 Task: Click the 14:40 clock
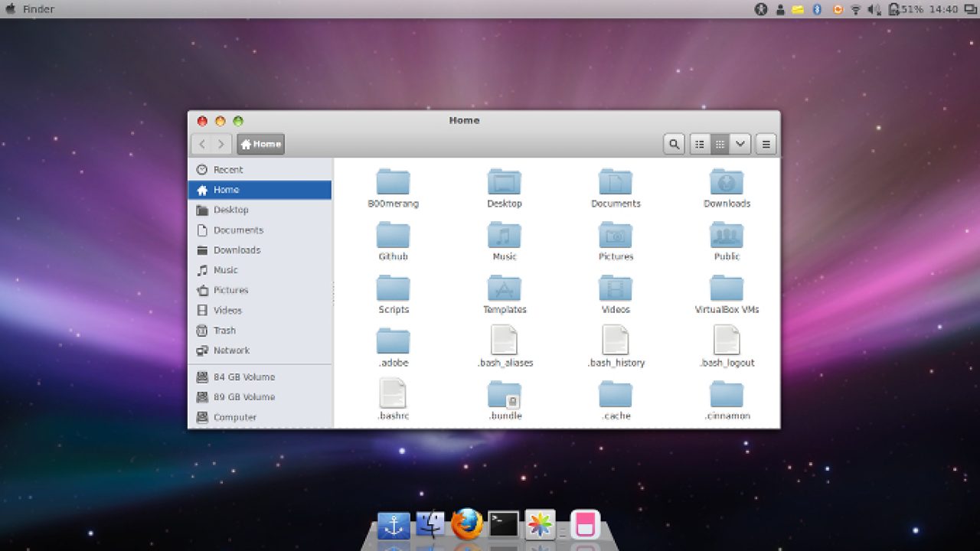coord(943,9)
